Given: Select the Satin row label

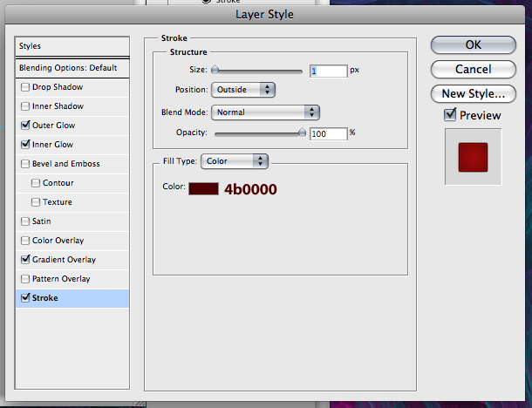Looking at the screenshot, I should tap(41, 221).
